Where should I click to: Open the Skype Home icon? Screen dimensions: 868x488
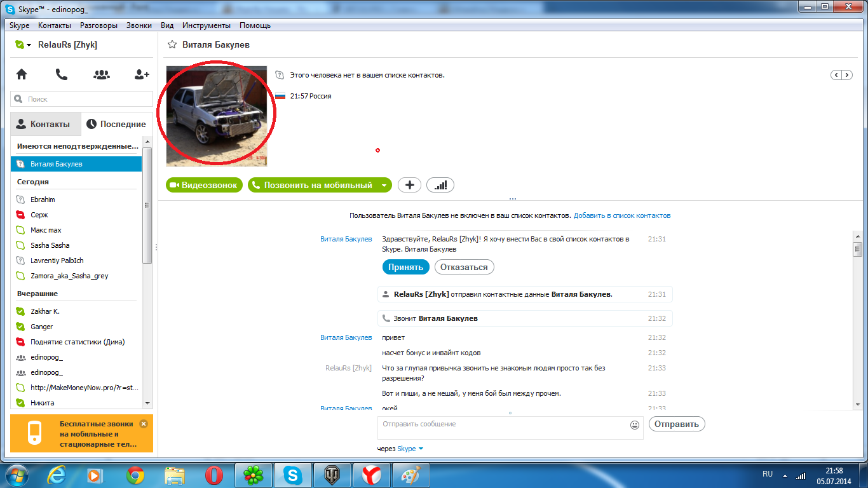pos(22,74)
